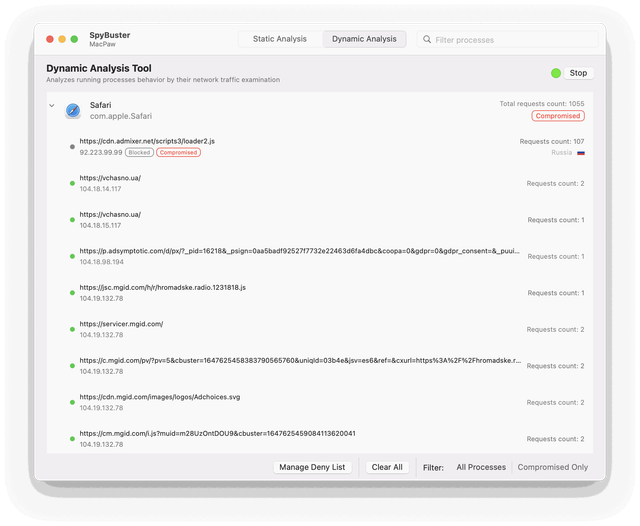Click the green running status indicator
640x526 pixels.
tap(556, 73)
